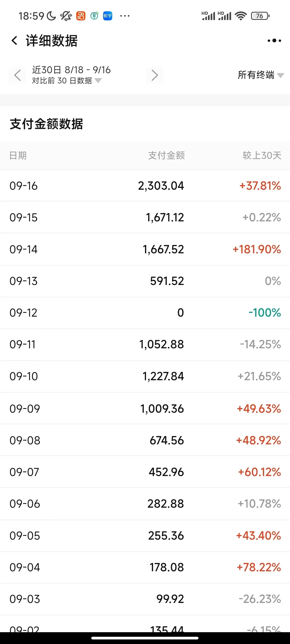Tap the 较上30天 column header
290x644 pixels.
pos(262,155)
